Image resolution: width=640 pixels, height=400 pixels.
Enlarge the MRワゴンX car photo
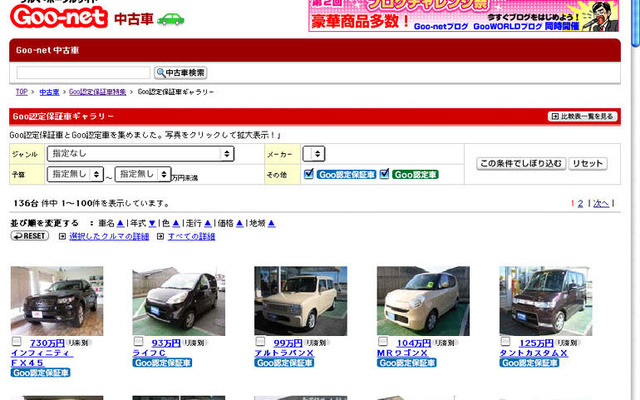pos(423,301)
